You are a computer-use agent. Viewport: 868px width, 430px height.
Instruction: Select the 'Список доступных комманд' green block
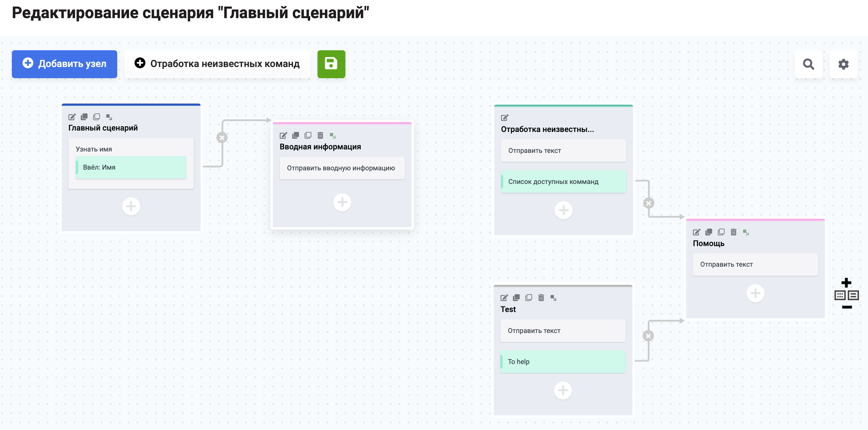click(x=563, y=181)
